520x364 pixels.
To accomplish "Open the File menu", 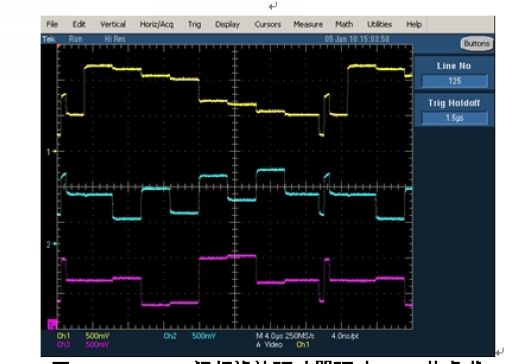I will point(52,24).
